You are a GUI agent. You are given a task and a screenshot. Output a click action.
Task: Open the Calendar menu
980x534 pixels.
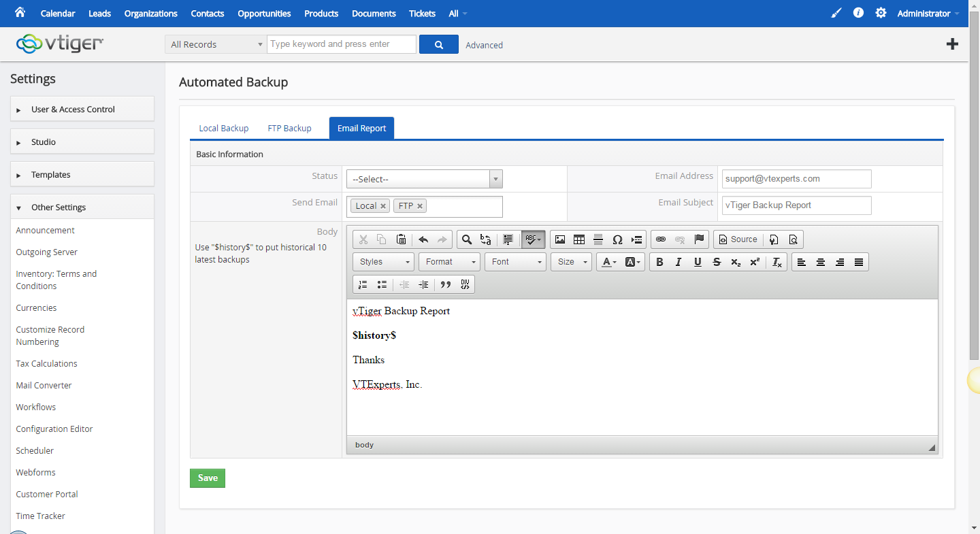[x=58, y=14]
